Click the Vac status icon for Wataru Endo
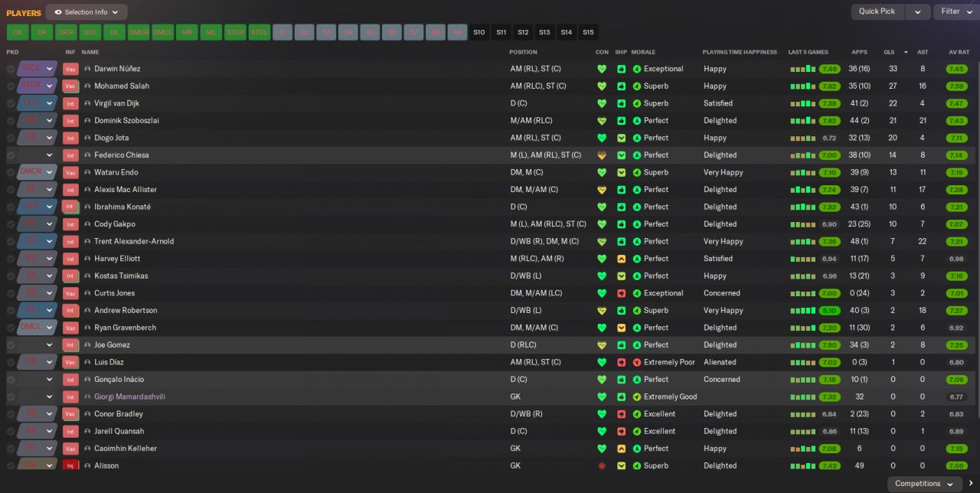 coord(70,172)
